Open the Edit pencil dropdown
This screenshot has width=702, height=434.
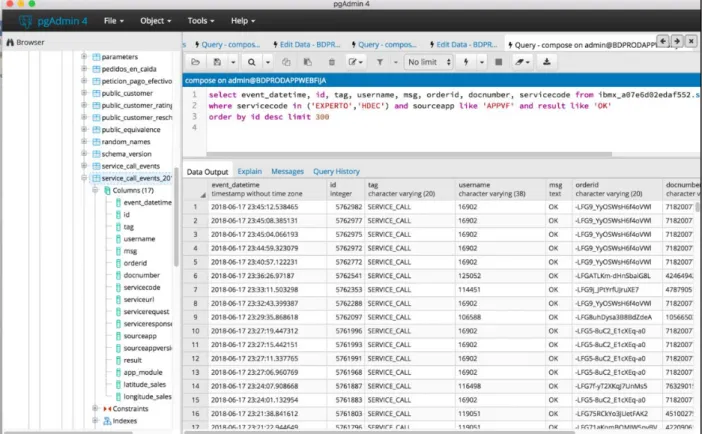[x=355, y=62]
